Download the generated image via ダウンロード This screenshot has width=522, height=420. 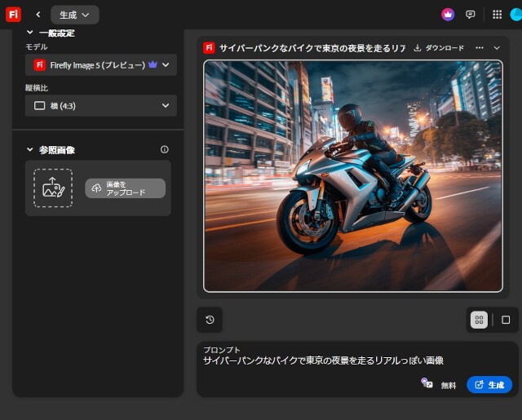click(439, 48)
